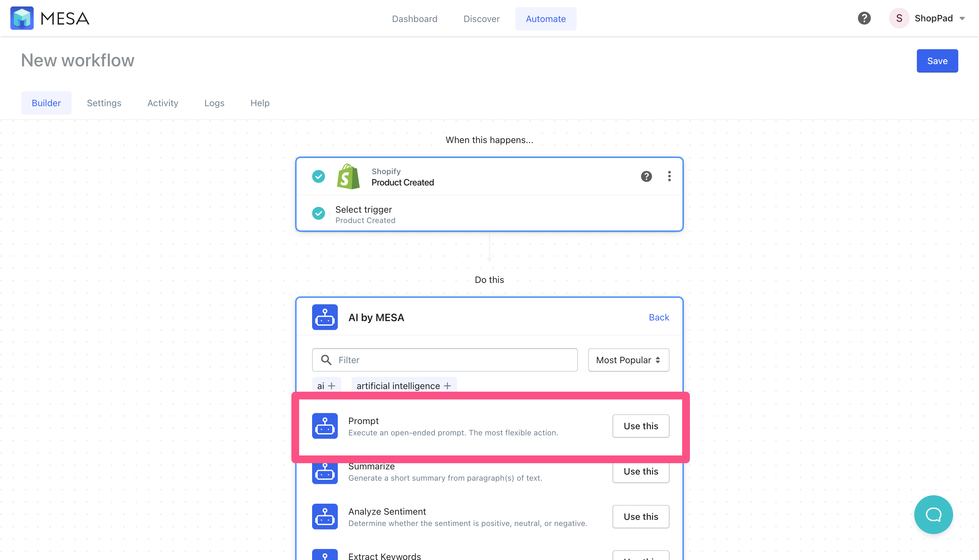Open the Logs tab
This screenshot has width=979, height=560.
tap(214, 103)
